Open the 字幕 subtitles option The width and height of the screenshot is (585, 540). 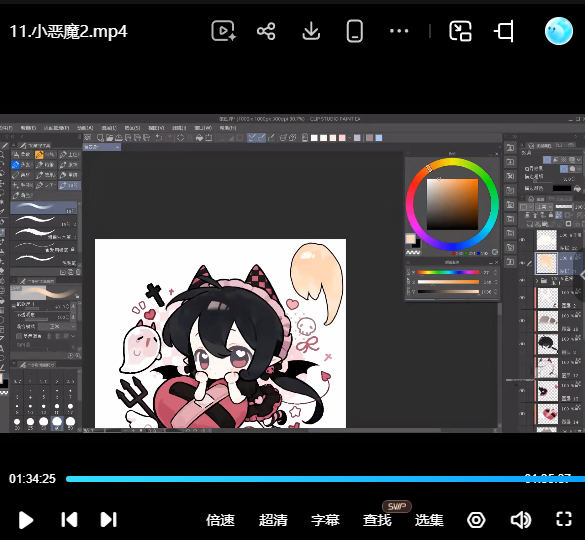pyautogui.click(x=325, y=520)
